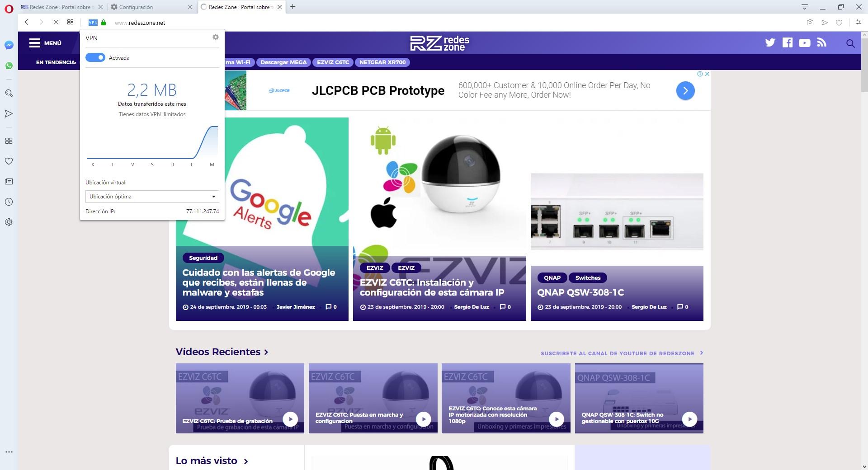Close the Configuración tab
This screenshot has height=470, width=868.
(190, 7)
